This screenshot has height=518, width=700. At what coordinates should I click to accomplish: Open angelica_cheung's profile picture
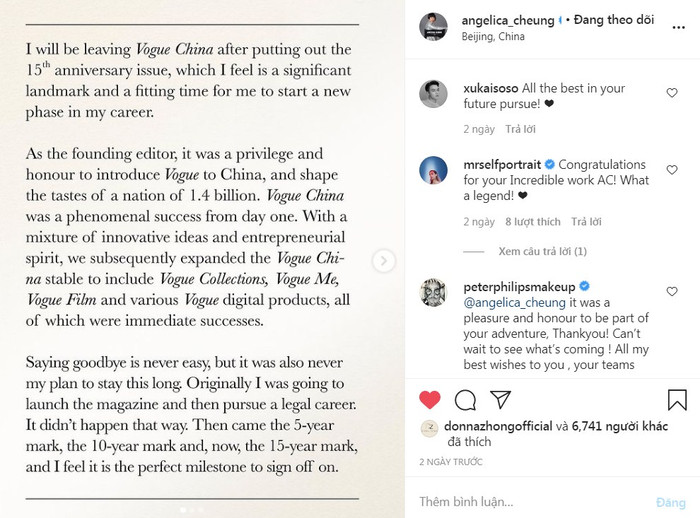tap(433, 27)
